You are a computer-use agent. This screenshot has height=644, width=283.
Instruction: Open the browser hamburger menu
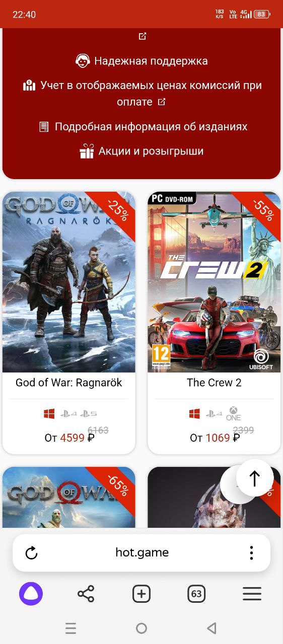tap(252, 594)
